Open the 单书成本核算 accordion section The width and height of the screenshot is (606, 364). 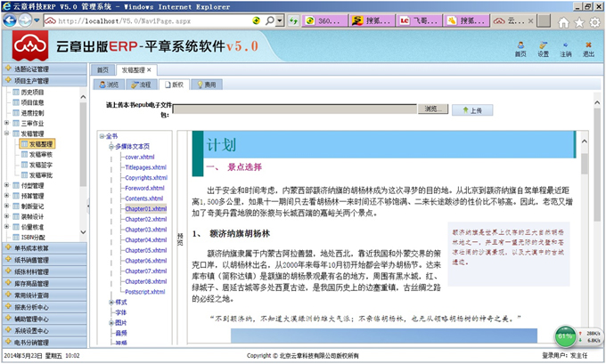[45, 247]
